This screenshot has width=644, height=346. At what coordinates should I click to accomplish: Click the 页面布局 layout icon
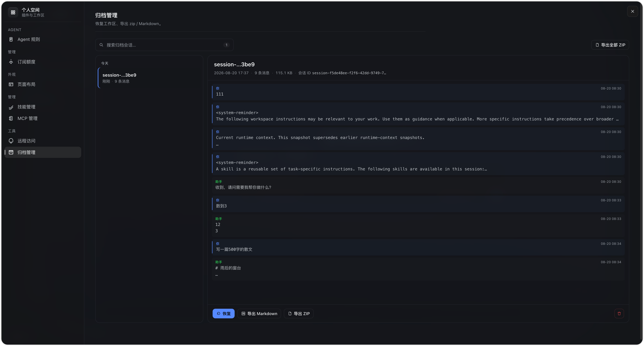click(x=11, y=84)
